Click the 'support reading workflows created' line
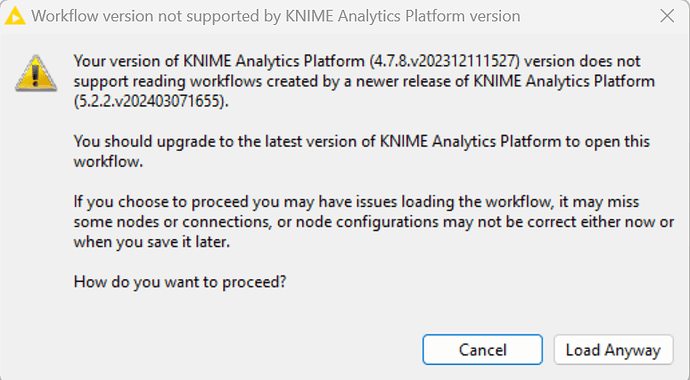Screen dimensions: 690x380 364,81
